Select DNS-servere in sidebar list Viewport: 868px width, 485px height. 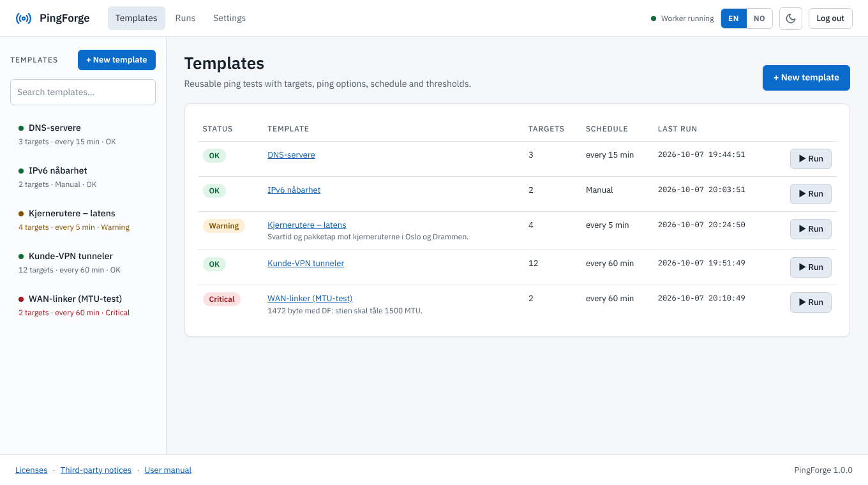[x=83, y=134]
